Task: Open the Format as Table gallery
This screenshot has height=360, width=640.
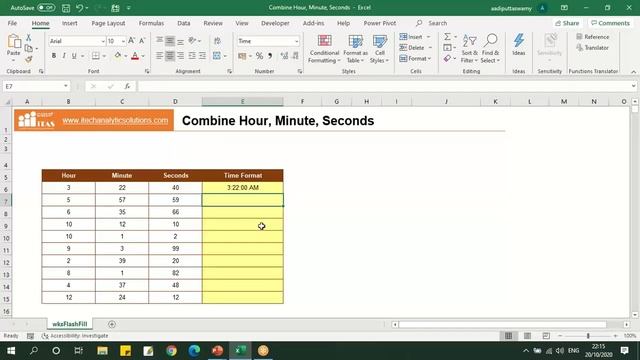Action: click(356, 49)
